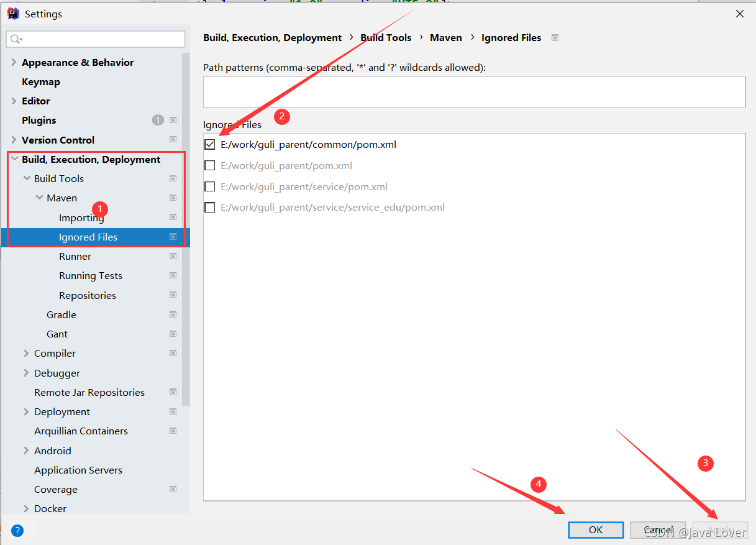Click the Path patterns text field
The width and height of the screenshot is (756, 545).
pos(474,92)
